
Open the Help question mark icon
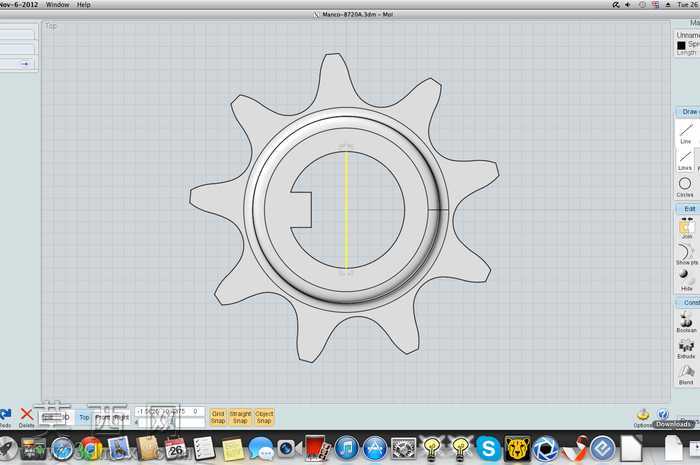[x=663, y=414]
